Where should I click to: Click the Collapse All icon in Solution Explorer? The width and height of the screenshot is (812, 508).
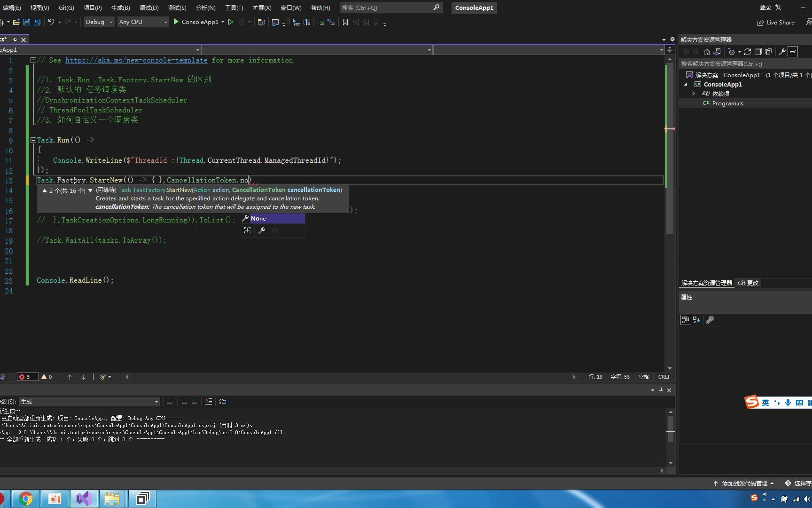point(758,52)
